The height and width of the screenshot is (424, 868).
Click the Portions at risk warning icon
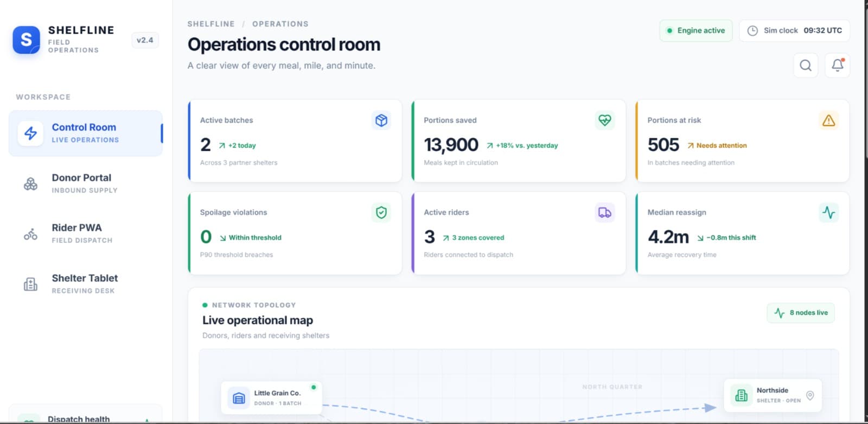tap(828, 121)
